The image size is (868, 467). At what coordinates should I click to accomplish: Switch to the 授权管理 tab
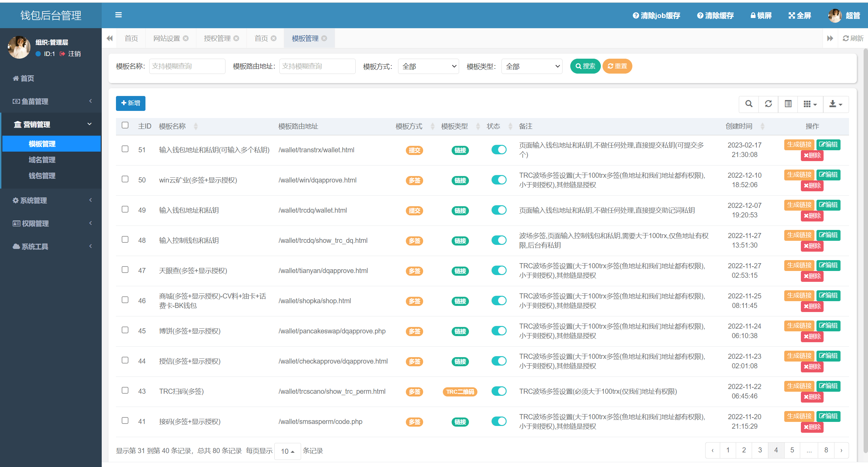click(x=217, y=38)
